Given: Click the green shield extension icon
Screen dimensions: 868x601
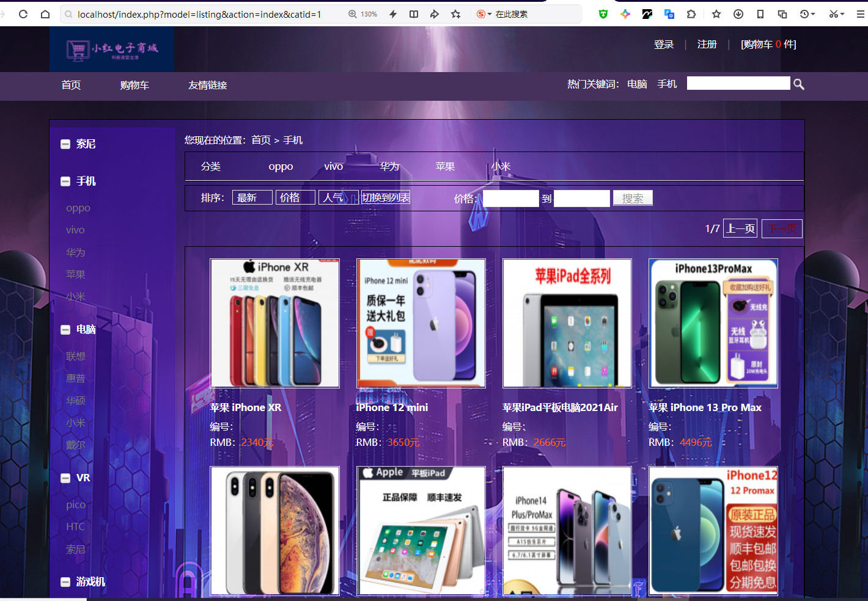Looking at the screenshot, I should coord(603,14).
